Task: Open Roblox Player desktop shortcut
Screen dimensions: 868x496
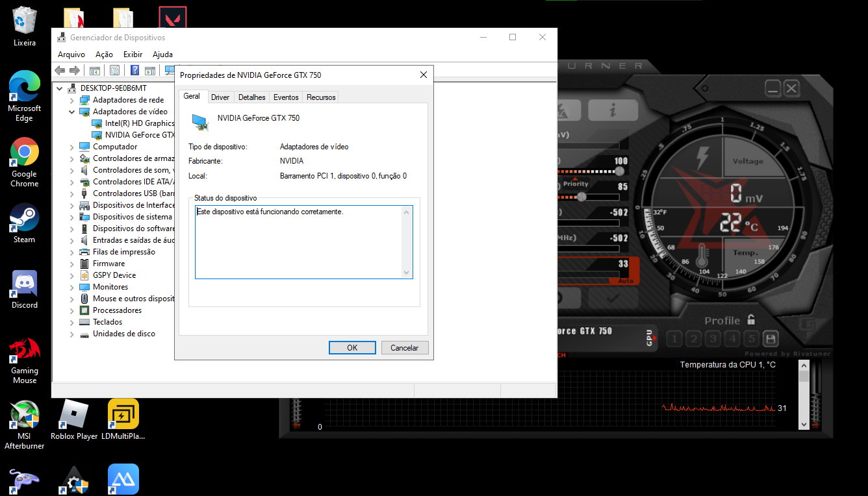Action: point(74,420)
